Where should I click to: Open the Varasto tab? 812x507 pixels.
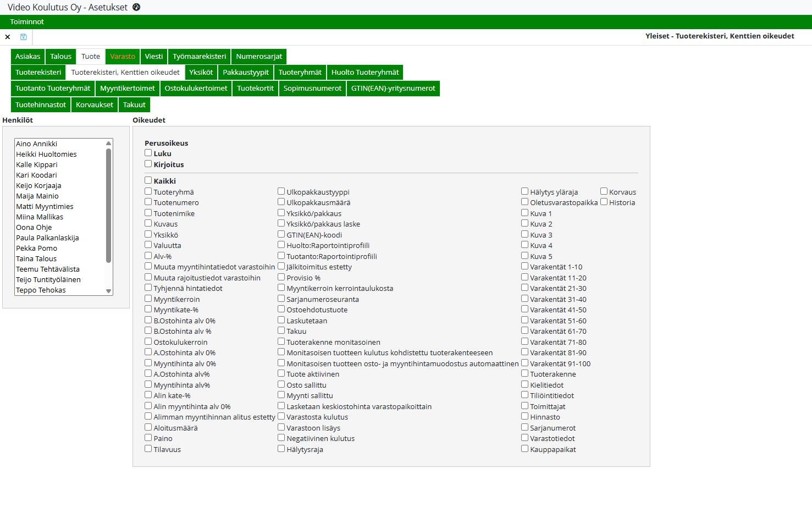click(x=122, y=57)
